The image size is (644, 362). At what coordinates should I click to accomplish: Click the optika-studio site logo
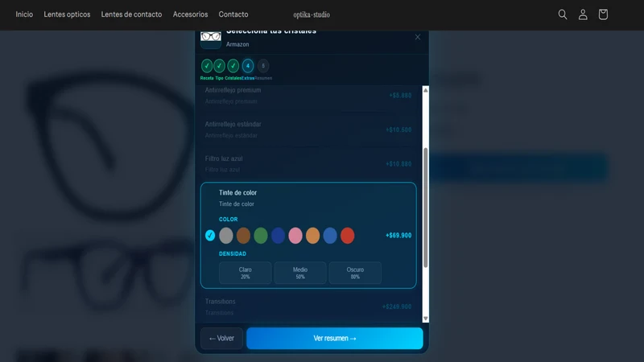coord(312,14)
